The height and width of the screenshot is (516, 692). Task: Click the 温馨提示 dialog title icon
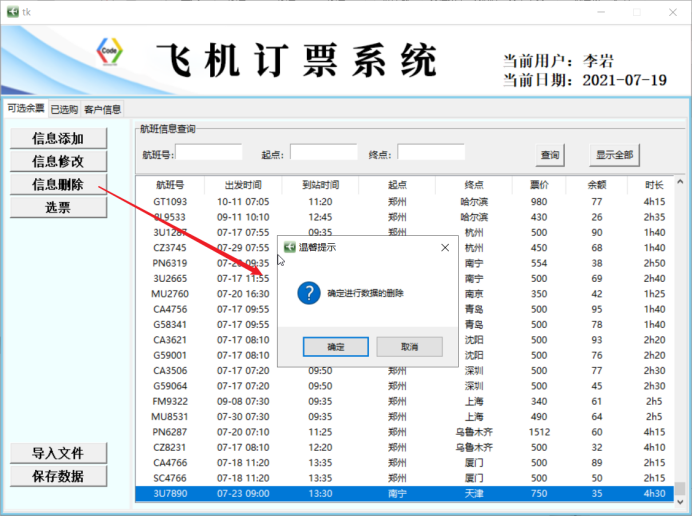(x=289, y=247)
